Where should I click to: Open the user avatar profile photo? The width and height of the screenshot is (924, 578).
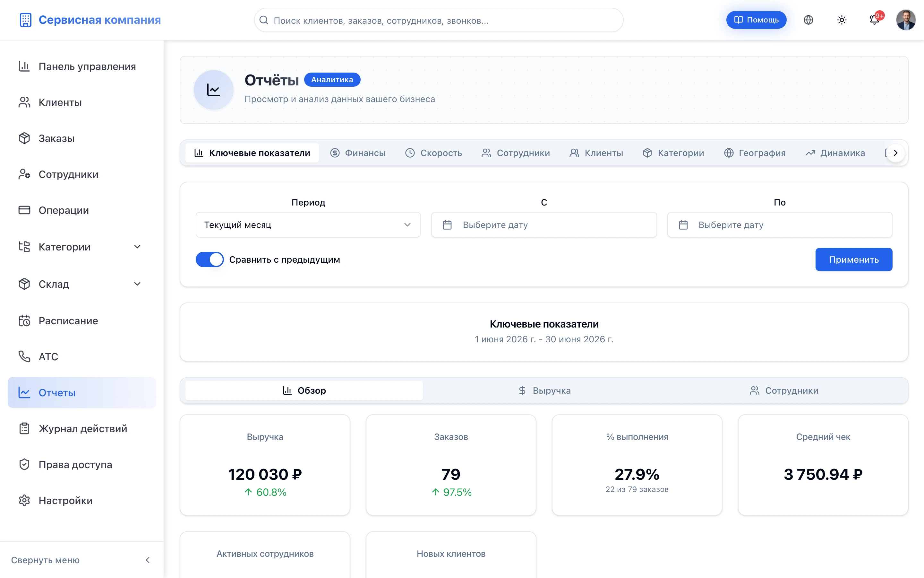point(906,20)
